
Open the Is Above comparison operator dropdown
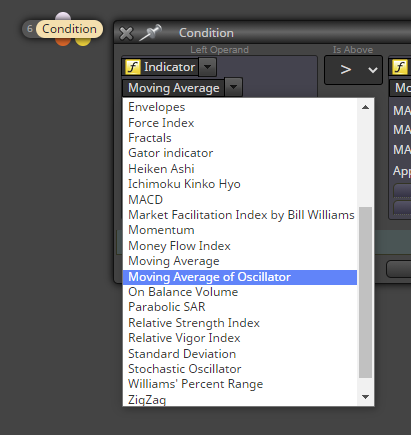point(353,70)
